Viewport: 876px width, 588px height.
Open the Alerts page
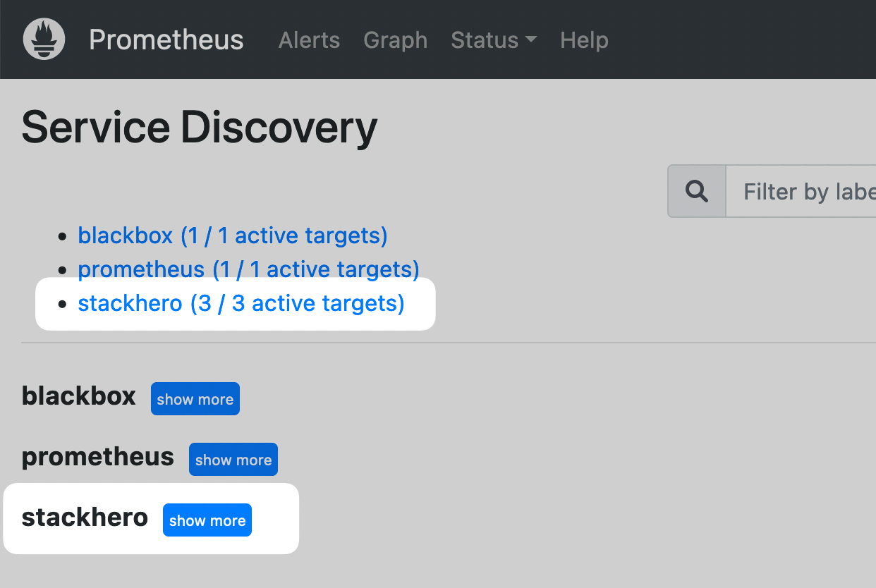pos(309,40)
